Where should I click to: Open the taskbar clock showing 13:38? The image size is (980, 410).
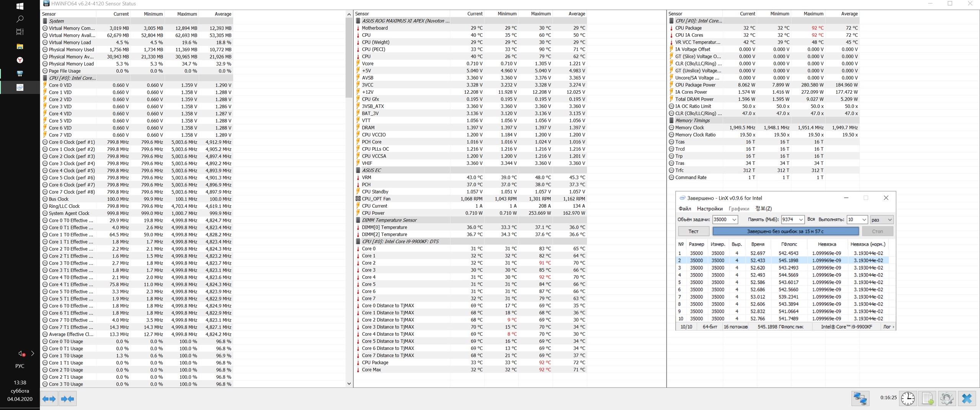pos(20,390)
